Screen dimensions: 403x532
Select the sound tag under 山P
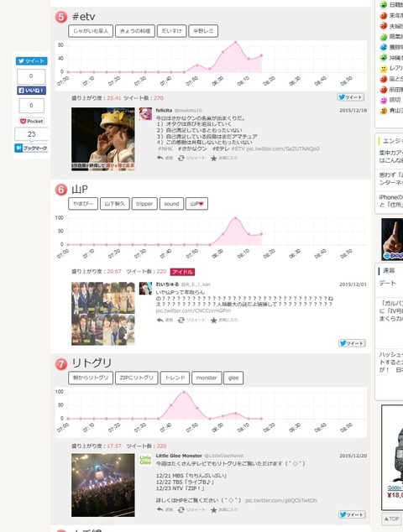click(x=171, y=204)
